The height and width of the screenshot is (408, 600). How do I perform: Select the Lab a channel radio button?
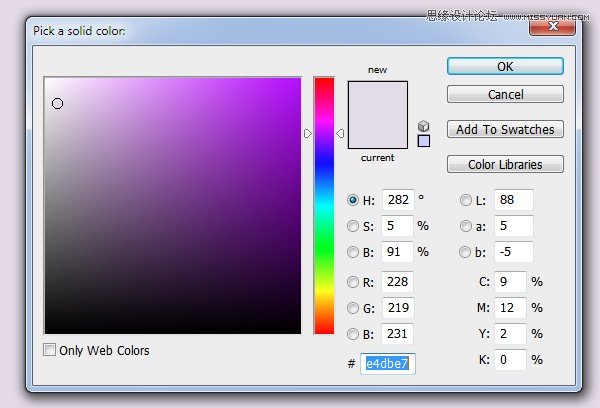pyautogui.click(x=465, y=226)
